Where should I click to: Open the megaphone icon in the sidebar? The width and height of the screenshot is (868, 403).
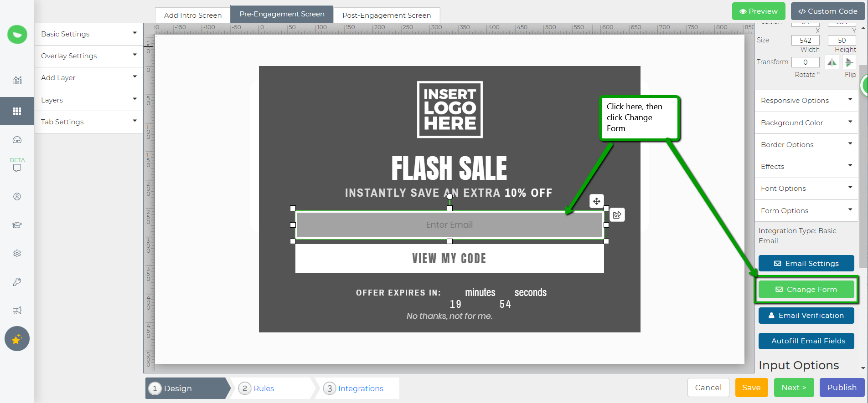17,311
